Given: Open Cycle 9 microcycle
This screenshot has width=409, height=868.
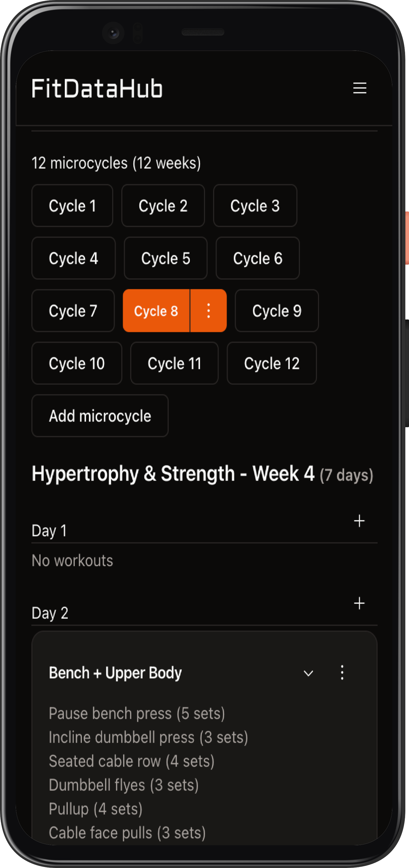Looking at the screenshot, I should click(x=277, y=311).
